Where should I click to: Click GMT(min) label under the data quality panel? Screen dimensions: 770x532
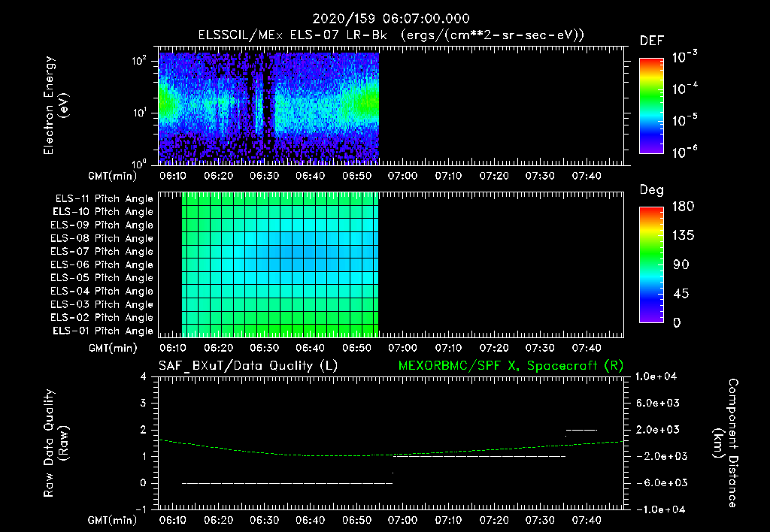[x=113, y=520]
